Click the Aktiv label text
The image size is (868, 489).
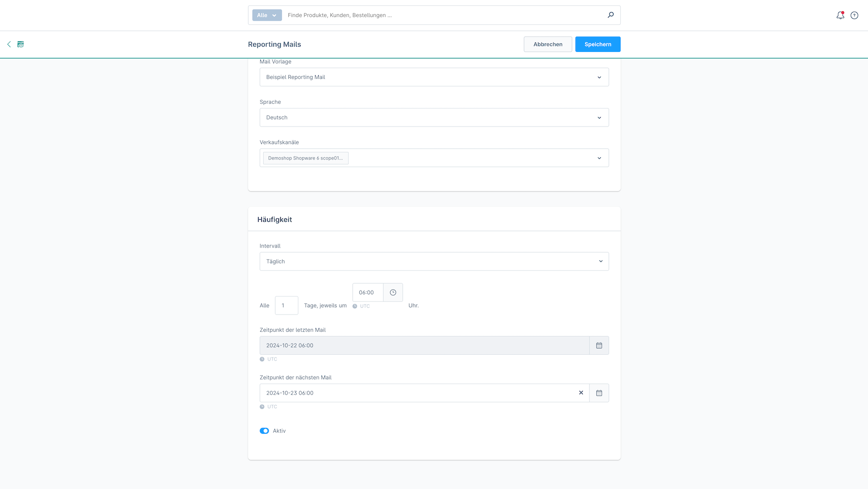(x=279, y=431)
